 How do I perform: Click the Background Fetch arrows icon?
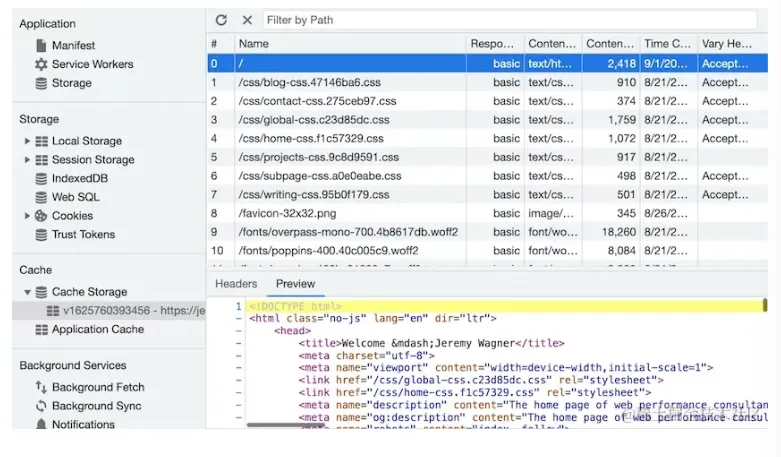(41, 387)
